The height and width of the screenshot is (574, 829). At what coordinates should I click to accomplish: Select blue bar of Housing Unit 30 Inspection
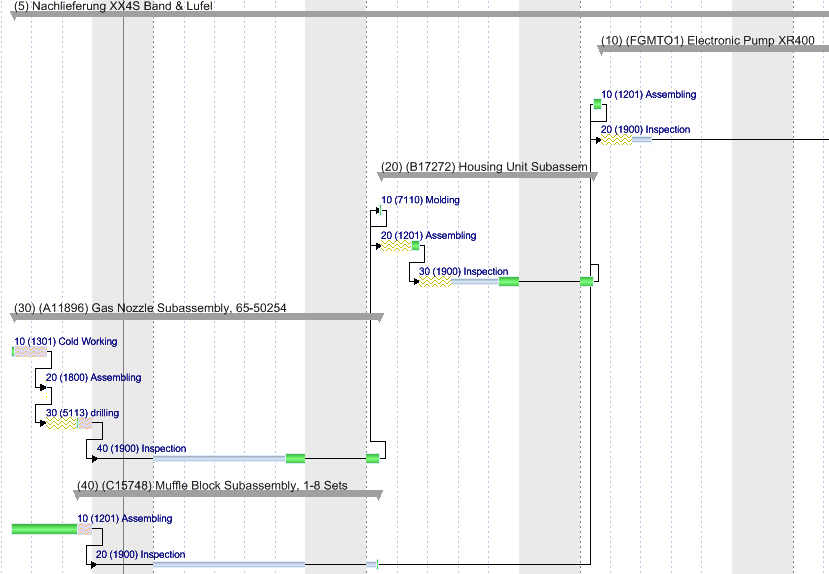coord(475,282)
